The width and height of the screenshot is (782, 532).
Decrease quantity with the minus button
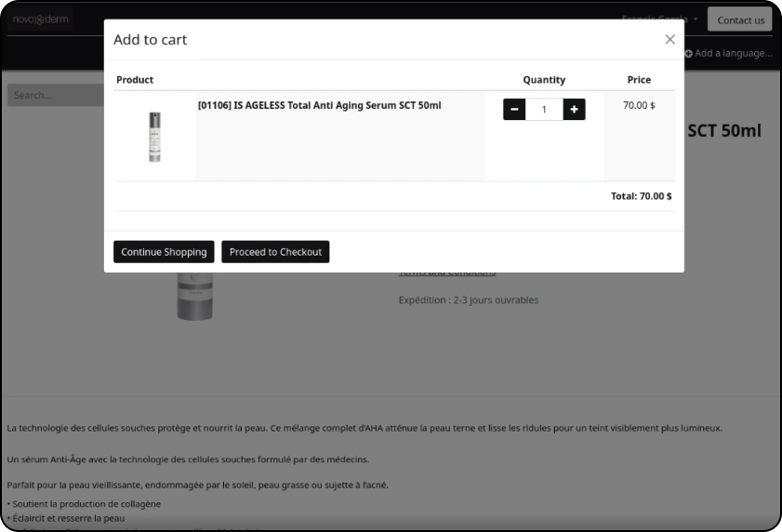(x=514, y=110)
